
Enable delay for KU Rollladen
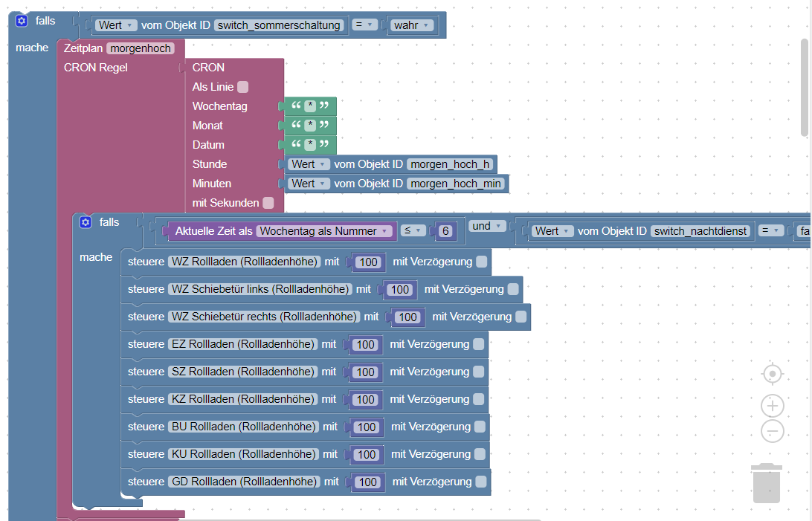[x=480, y=454]
